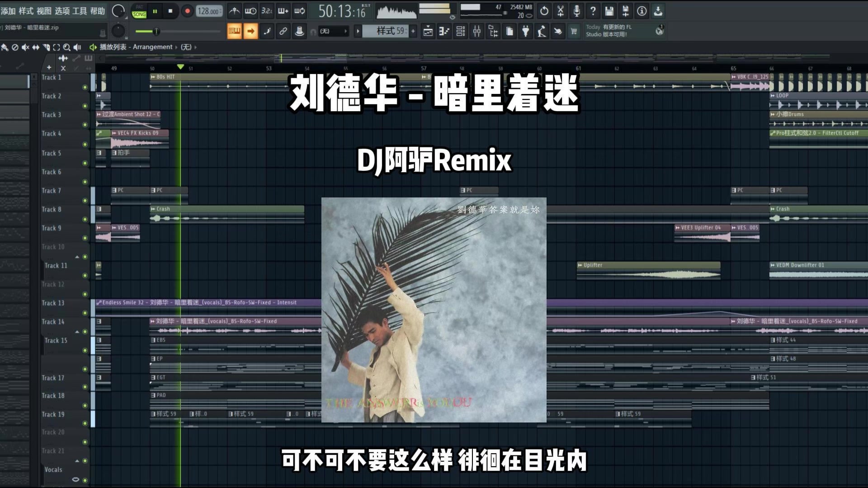Stop playback with the stop button
Viewport: 868px width, 488px height.
(170, 11)
